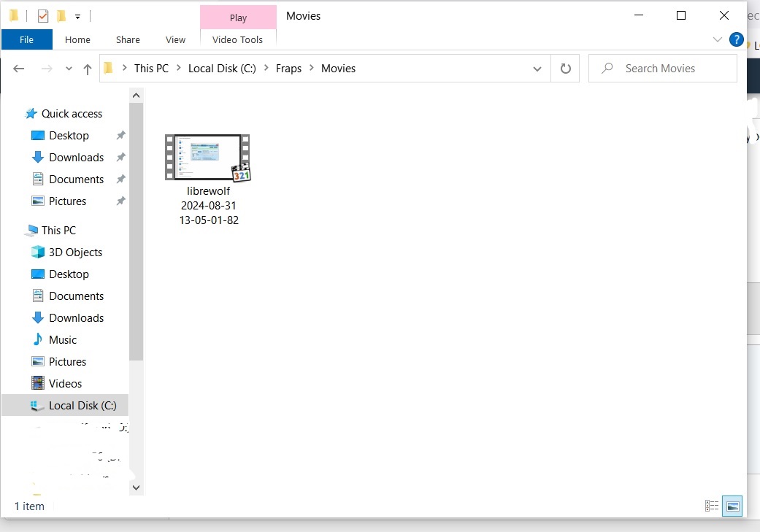Screen dimensions: 760x532
Task: Open the Help button
Action: [x=736, y=39]
